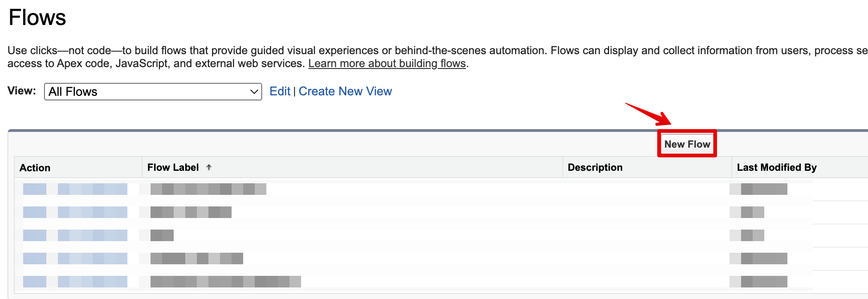
Task: Click the sort arrow beside Flow Label
Action: 209,168
